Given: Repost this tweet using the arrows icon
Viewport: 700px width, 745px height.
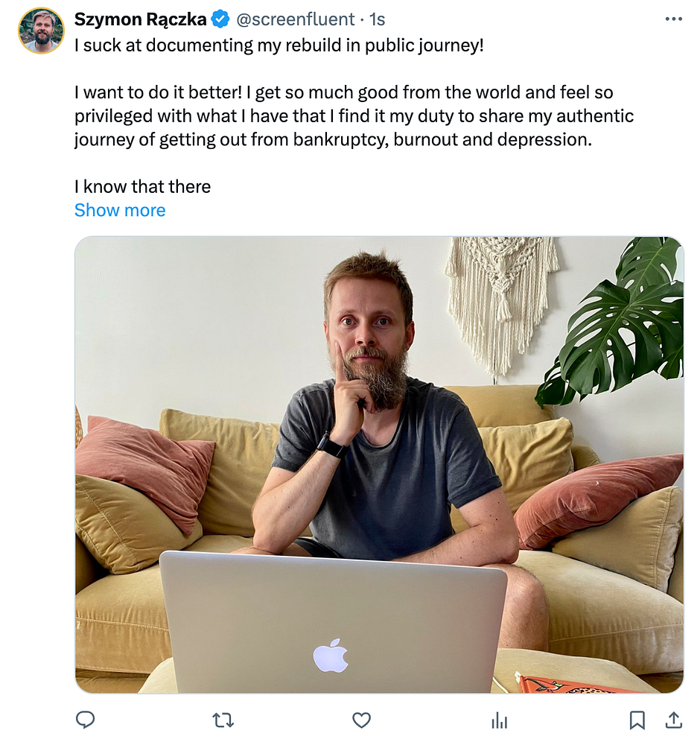Looking at the screenshot, I should click(223, 720).
